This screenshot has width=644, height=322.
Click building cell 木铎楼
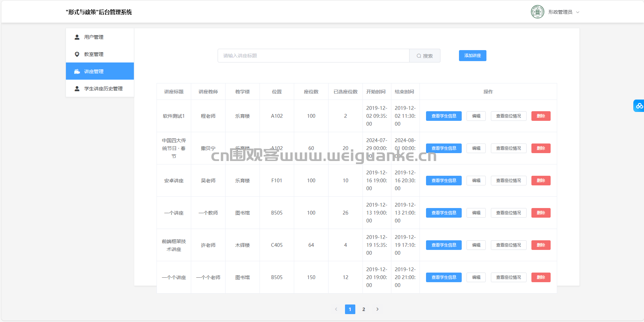pyautogui.click(x=242, y=245)
